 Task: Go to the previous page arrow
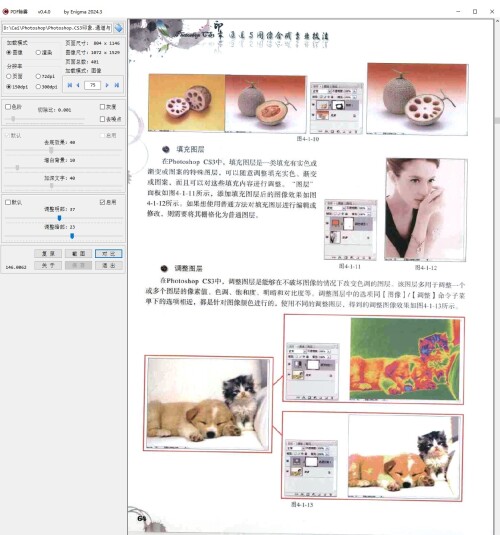pyautogui.click(x=78, y=85)
